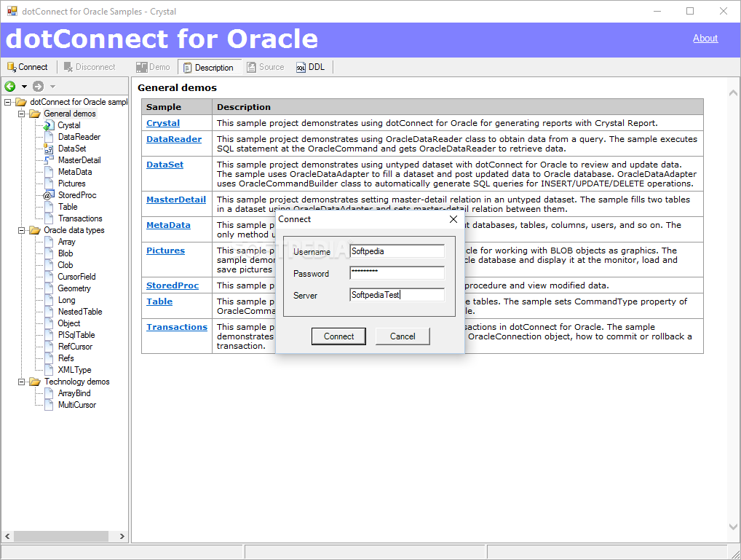Switch to the Source tab
The width and height of the screenshot is (741, 560).
(265, 67)
